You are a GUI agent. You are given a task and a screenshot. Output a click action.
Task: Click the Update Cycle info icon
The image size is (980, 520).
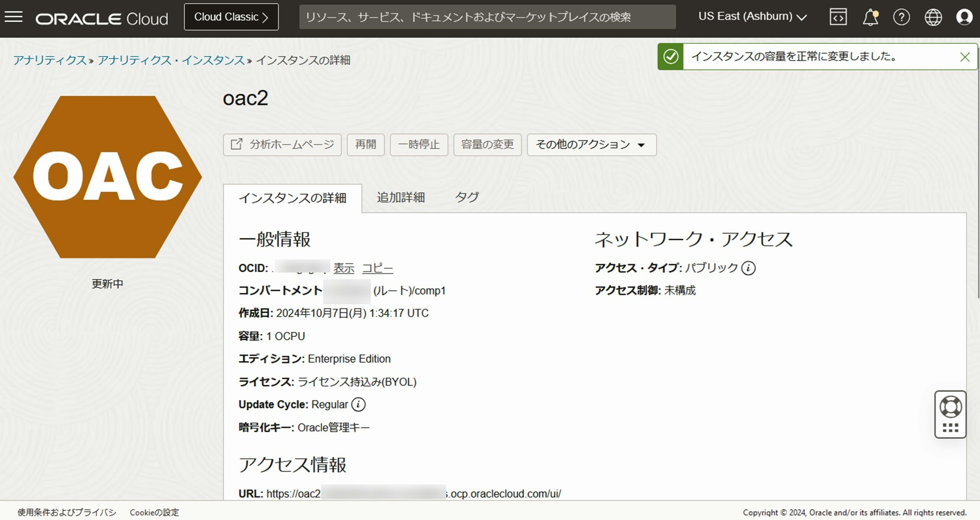coord(358,405)
